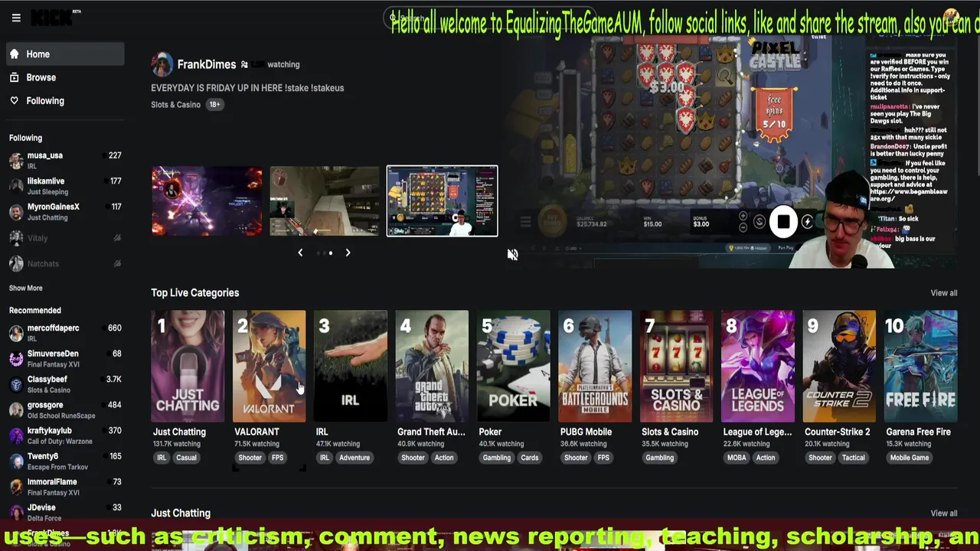The width and height of the screenshot is (980, 551).
Task: Open musa_usa channel in Following
Action: click(64, 160)
